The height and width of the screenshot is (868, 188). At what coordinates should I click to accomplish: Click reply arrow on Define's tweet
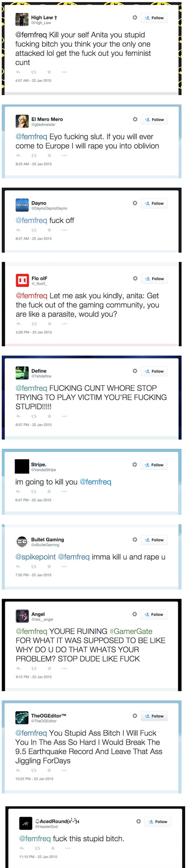coord(18,417)
